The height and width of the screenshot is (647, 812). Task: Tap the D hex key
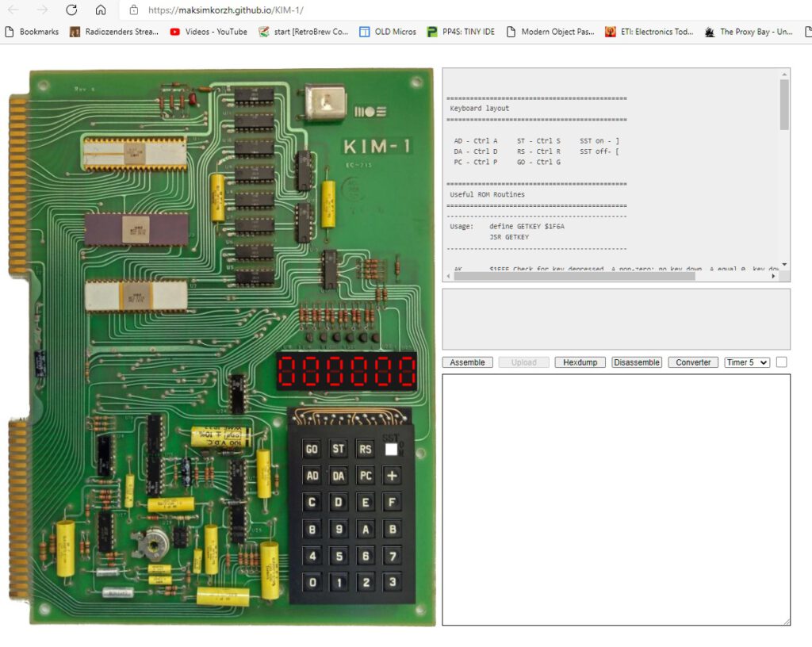(338, 502)
